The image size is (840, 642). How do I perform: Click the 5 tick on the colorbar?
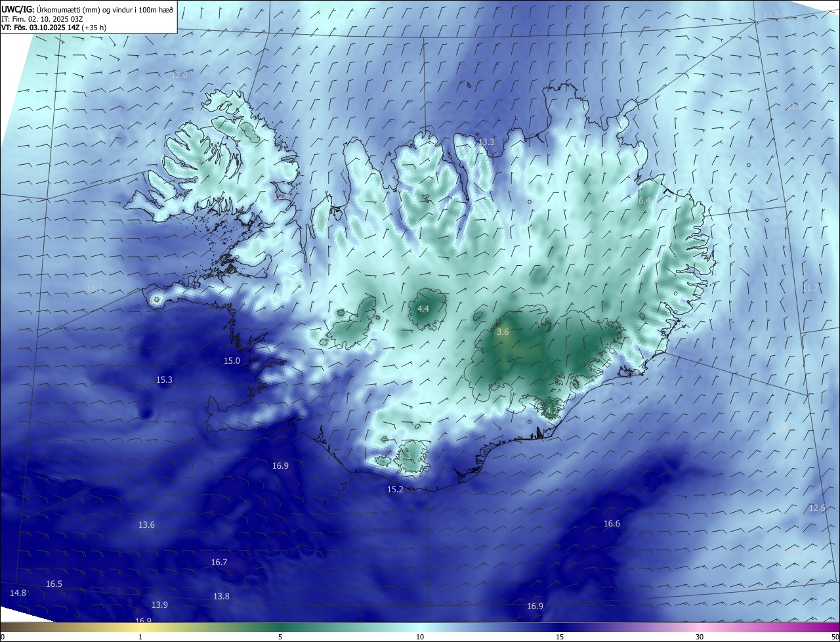tap(280, 637)
